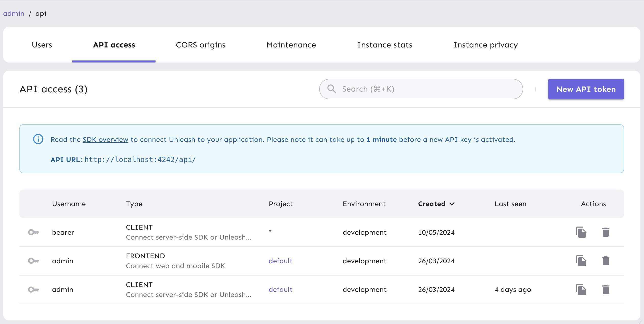Click the copy icon for bearer token
This screenshot has width=644, height=324.
[581, 232]
